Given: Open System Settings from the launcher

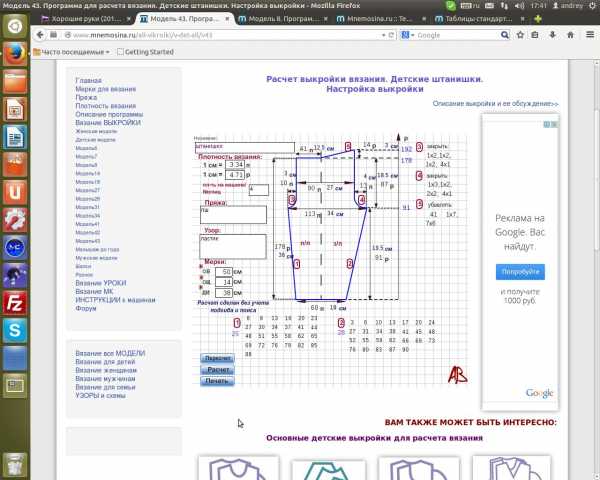Looking at the screenshot, I should [14, 218].
